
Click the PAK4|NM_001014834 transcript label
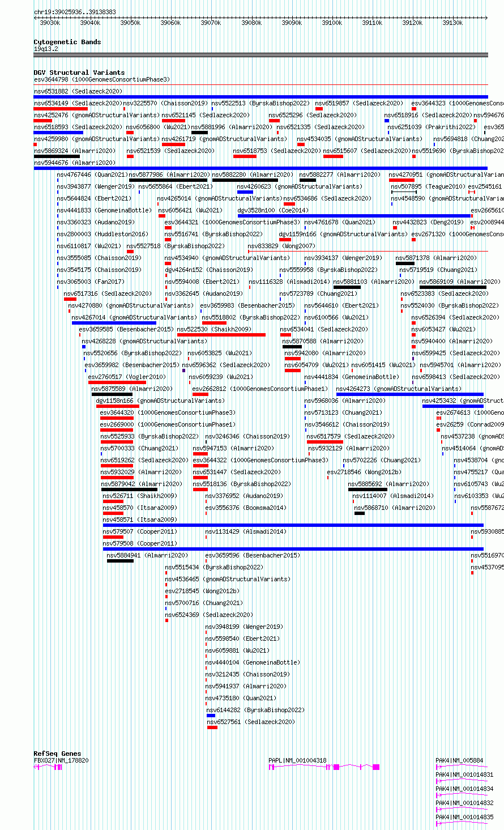[x=464, y=789]
